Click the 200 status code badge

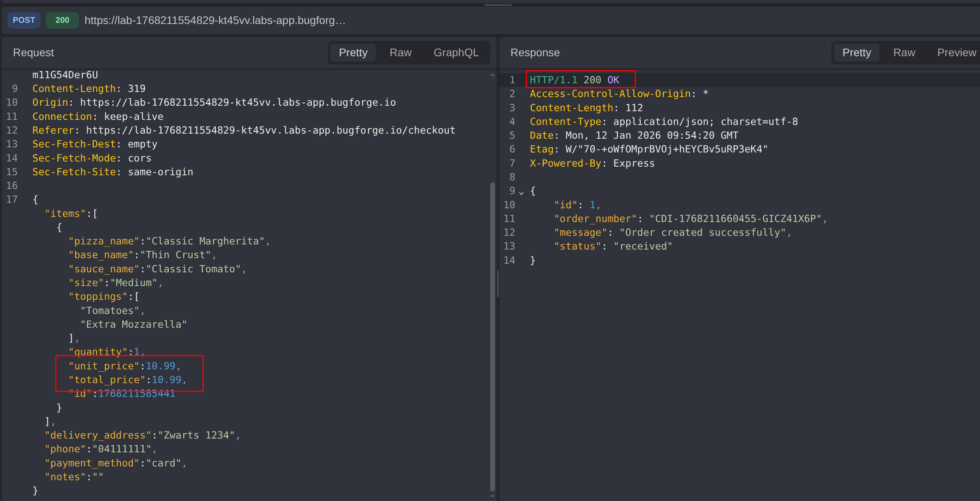[x=62, y=20]
